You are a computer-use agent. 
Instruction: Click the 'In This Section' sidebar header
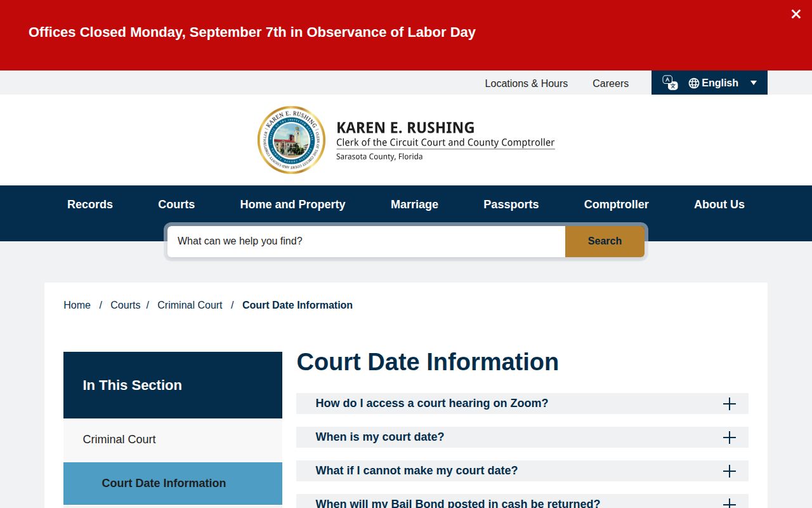point(173,385)
